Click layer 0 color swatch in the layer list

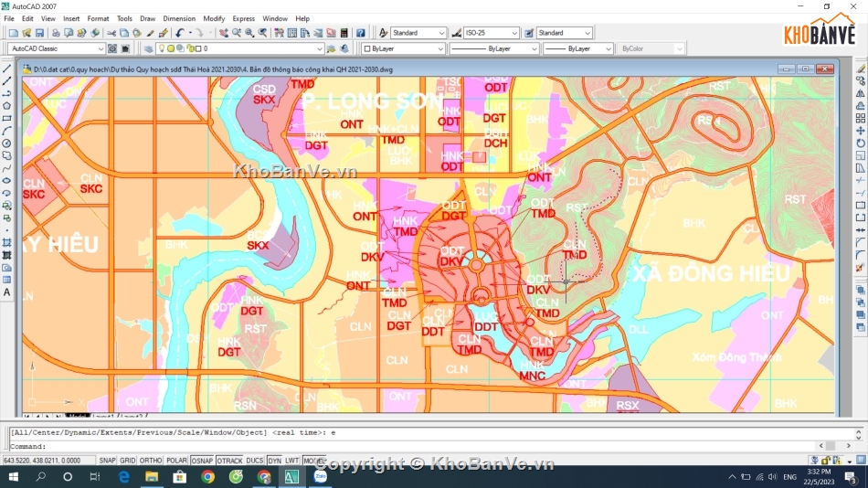point(198,48)
